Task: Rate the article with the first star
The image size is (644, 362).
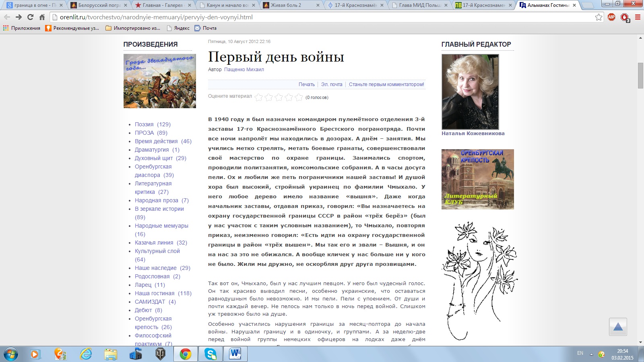Action: pyautogui.click(x=259, y=97)
